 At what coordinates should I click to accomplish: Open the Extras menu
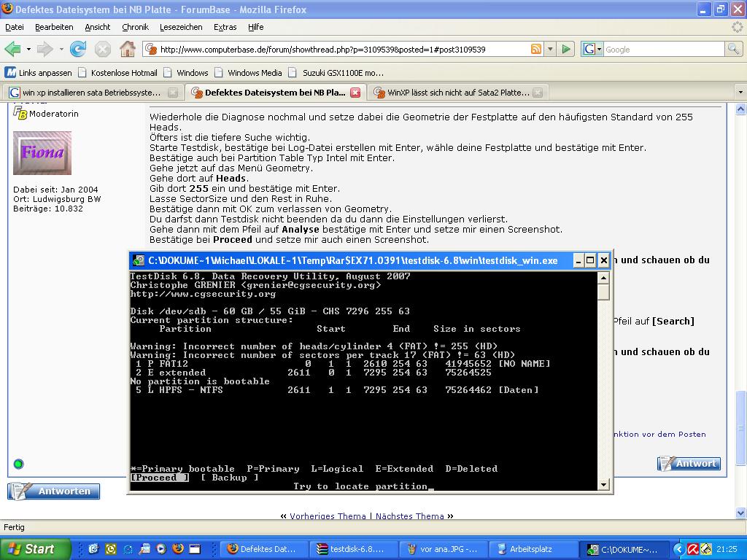225,27
